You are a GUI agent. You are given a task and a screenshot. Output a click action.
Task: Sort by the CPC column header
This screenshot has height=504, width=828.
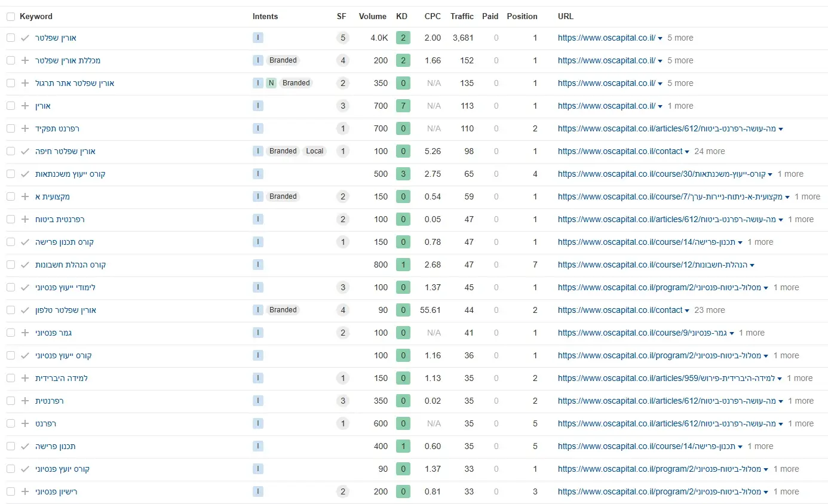(433, 16)
